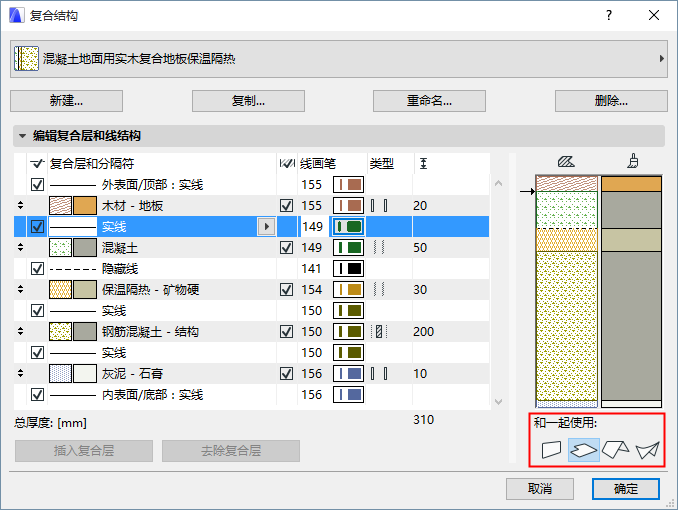Screen dimensions: 678x510
Task: Click the thickness column header icon
Action: point(423,164)
